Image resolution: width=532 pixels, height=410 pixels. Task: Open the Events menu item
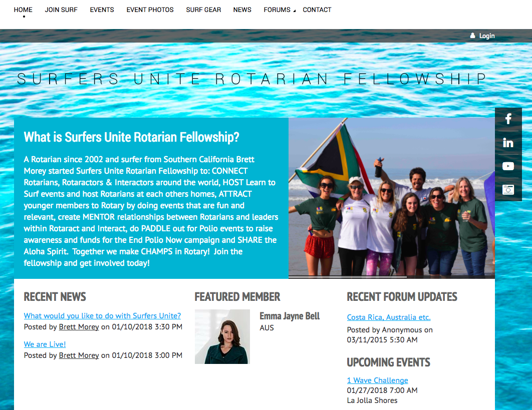click(102, 10)
